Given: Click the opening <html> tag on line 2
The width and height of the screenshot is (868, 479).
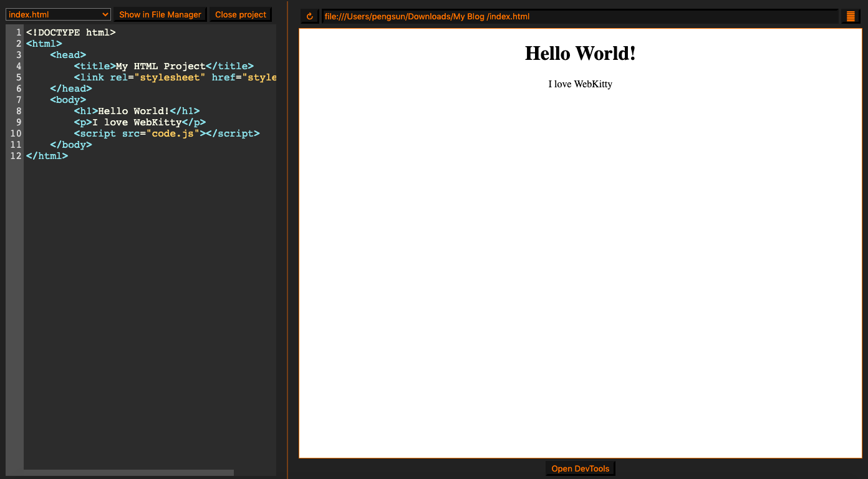Looking at the screenshot, I should click(44, 44).
